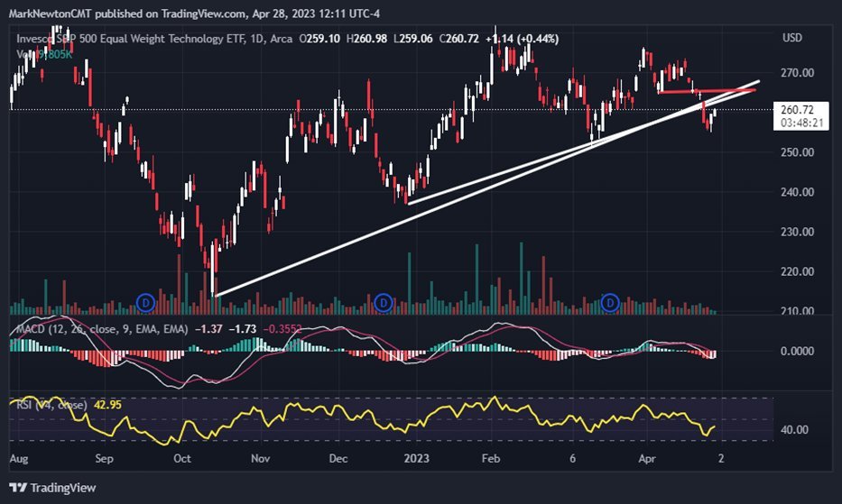
Task: Click the current price label 260.72
Action: [x=797, y=109]
